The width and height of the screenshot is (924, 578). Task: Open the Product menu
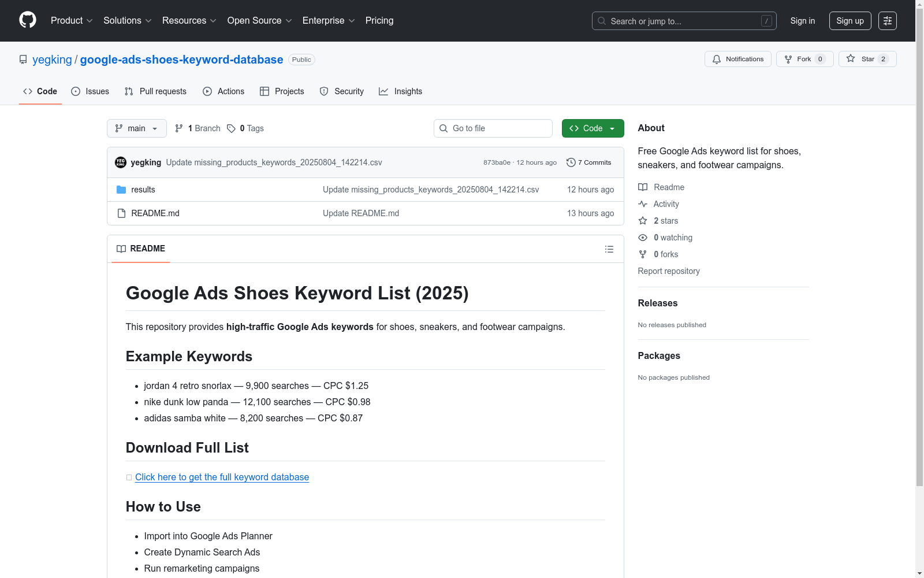click(72, 21)
